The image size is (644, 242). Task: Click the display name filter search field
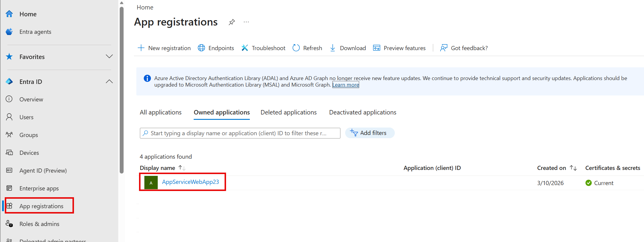click(240, 133)
